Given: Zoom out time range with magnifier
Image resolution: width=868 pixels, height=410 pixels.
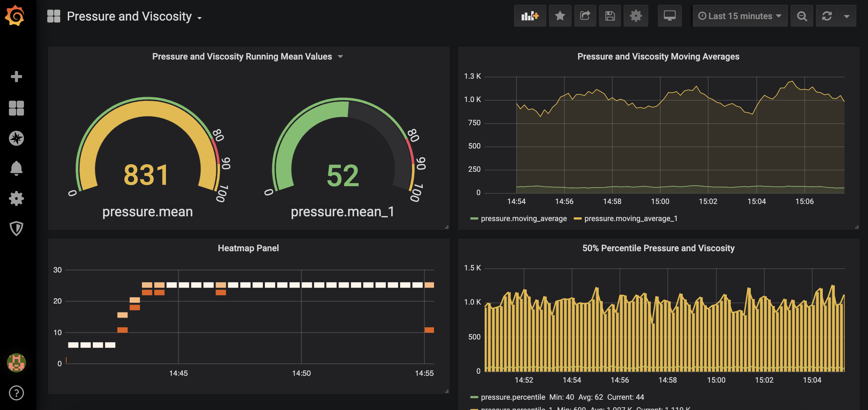Looking at the screenshot, I should pyautogui.click(x=802, y=16).
